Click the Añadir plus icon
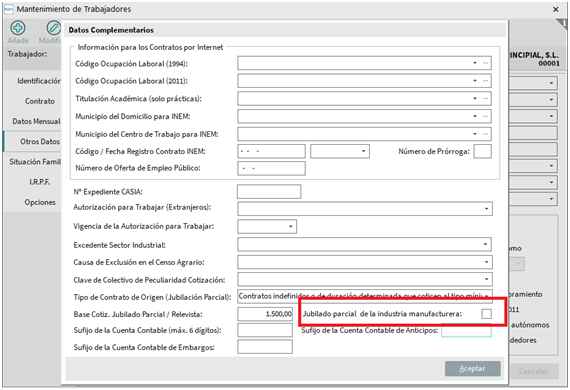Screen dimensions: 570x390 (x=17, y=28)
